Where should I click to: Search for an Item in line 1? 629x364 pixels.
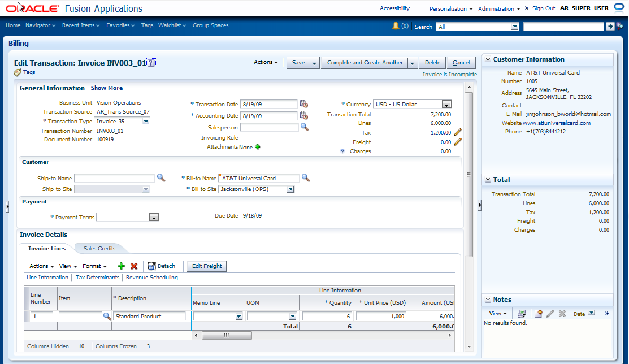pyautogui.click(x=107, y=317)
